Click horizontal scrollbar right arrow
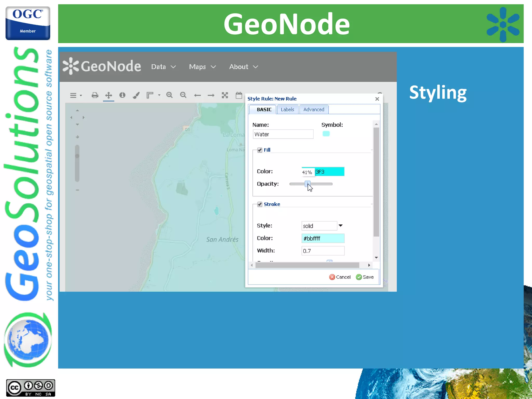This screenshot has width=532, height=399. (369, 265)
